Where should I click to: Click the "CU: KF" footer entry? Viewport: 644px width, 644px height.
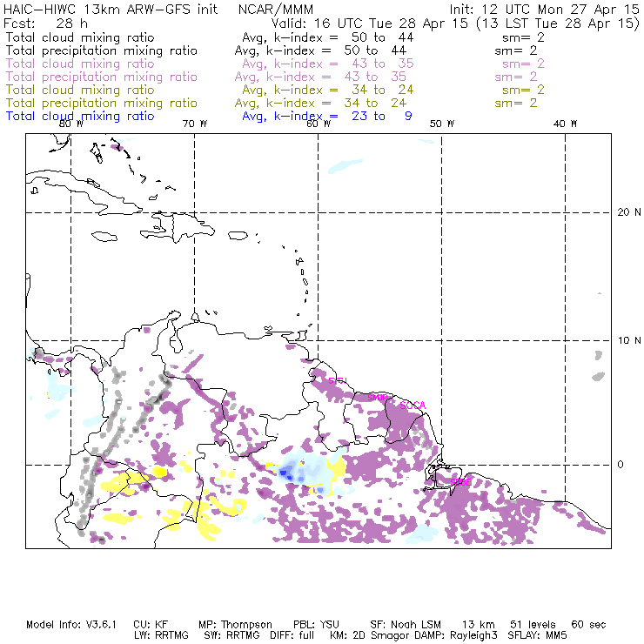(151, 625)
